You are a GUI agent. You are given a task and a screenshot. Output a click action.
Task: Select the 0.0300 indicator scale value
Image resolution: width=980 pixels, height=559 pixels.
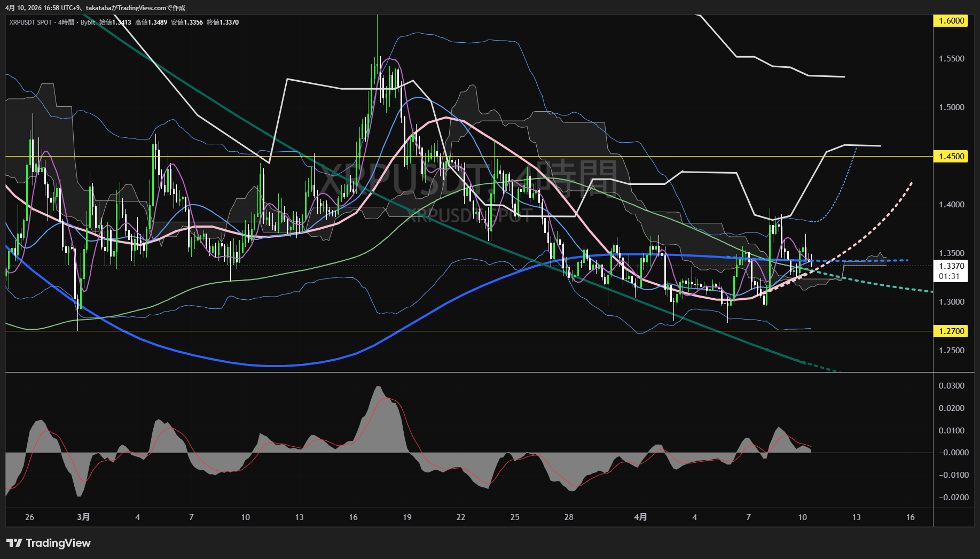(951, 386)
